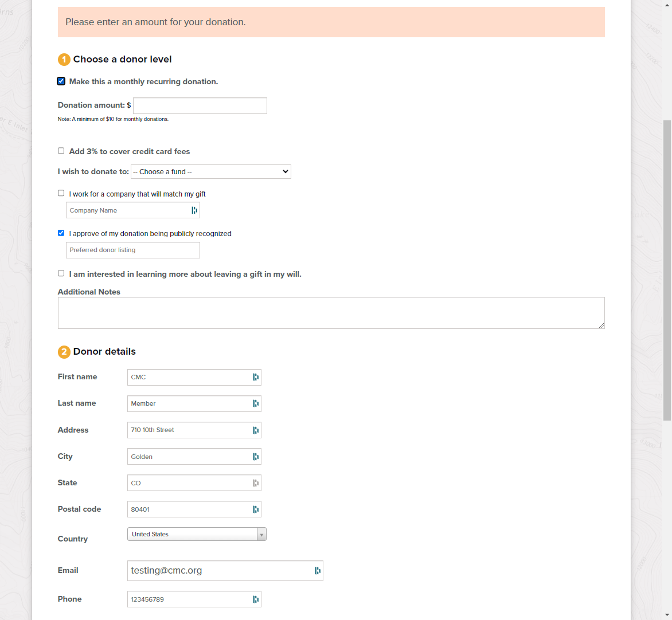This screenshot has height=620, width=672.
Task: Click autofill icon in Last name field
Action: coord(256,403)
